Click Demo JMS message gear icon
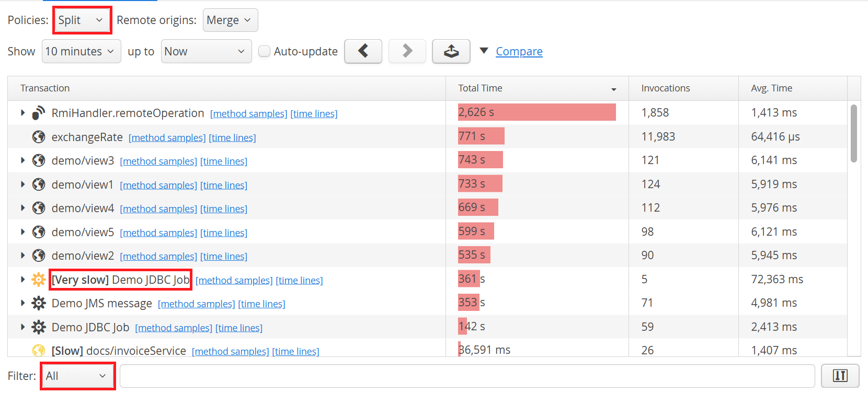Viewport: 868px width, 405px height. pos(39,303)
